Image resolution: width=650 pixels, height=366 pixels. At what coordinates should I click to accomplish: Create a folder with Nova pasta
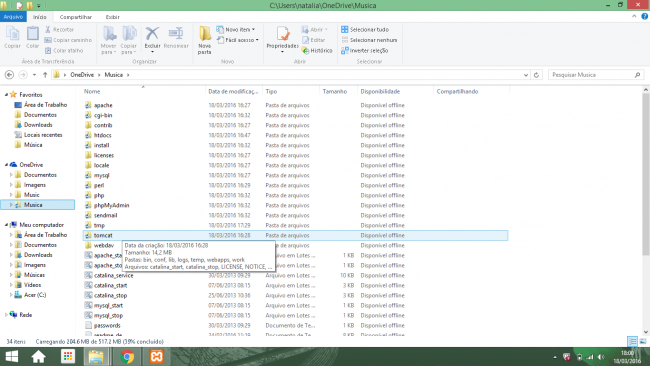[204, 40]
